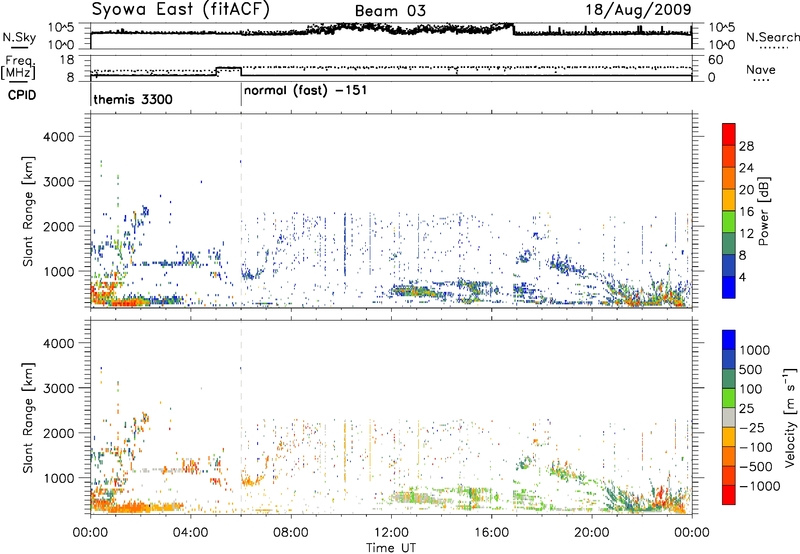Select the gray −25 to 25 Velocity segment
The height and width of the screenshot is (554, 800).
pyautogui.click(x=729, y=417)
